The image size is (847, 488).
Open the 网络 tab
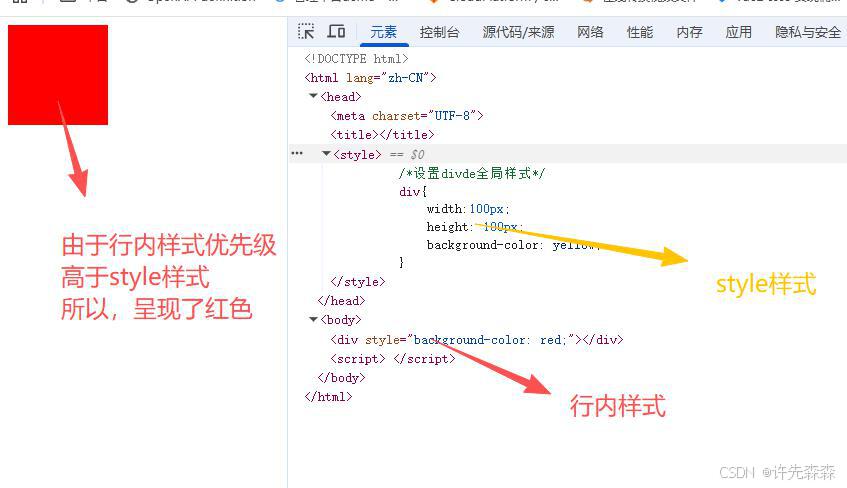coord(590,32)
